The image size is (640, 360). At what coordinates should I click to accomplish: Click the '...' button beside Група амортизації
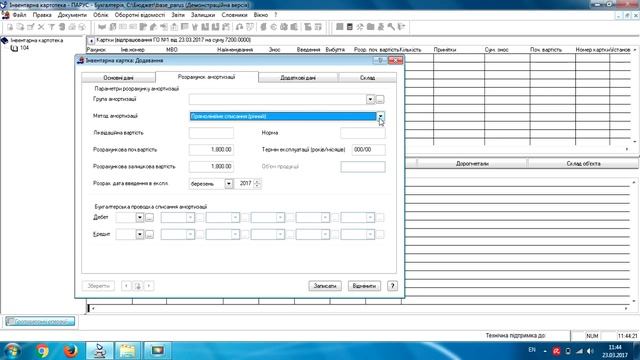tap(380, 99)
